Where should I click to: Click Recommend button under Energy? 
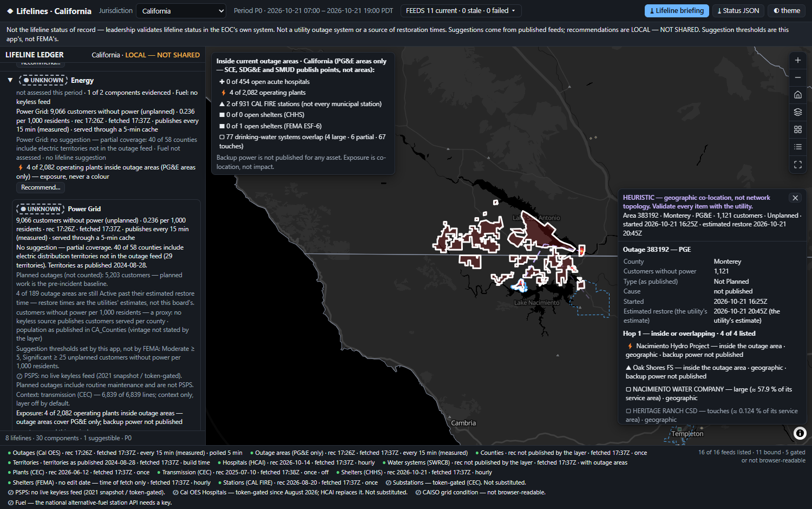click(x=41, y=187)
